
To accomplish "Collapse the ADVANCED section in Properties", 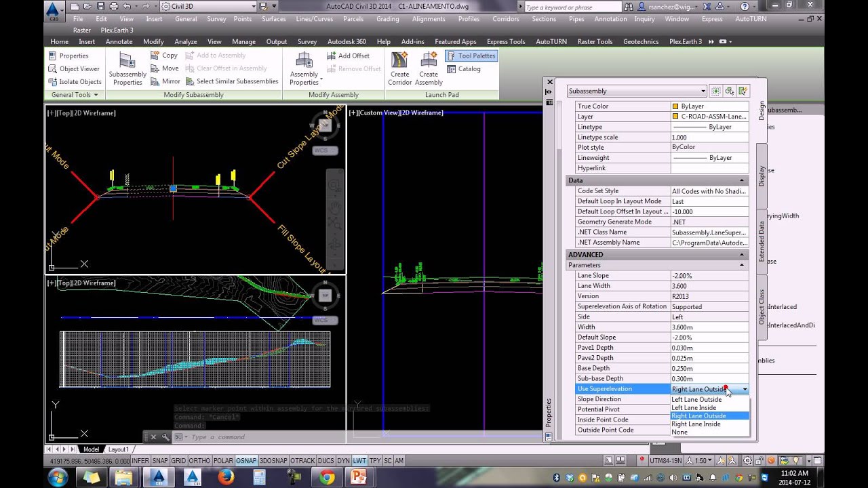I will click(x=742, y=254).
